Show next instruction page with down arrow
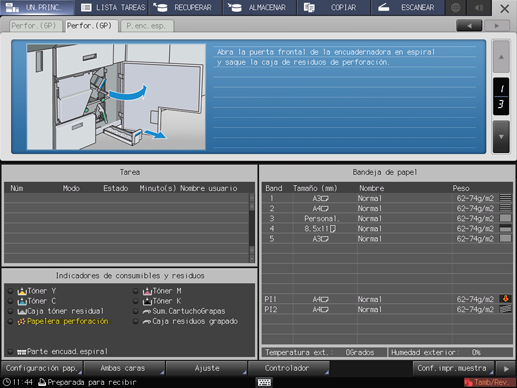This screenshot has height=388, width=517. click(x=501, y=137)
